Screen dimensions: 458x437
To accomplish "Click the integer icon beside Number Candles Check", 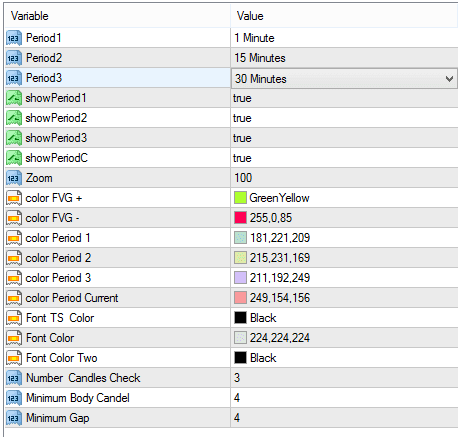I will pos(14,378).
